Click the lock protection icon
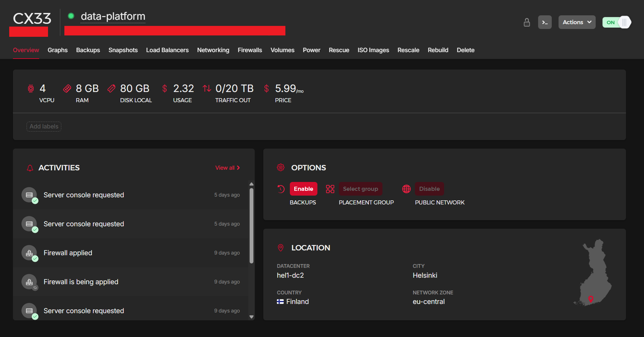 coord(527,22)
